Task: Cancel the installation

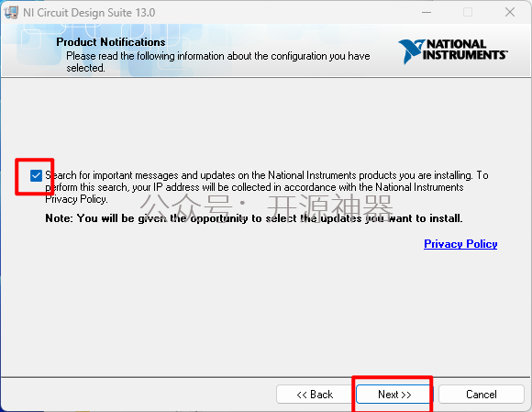Action: click(x=482, y=394)
